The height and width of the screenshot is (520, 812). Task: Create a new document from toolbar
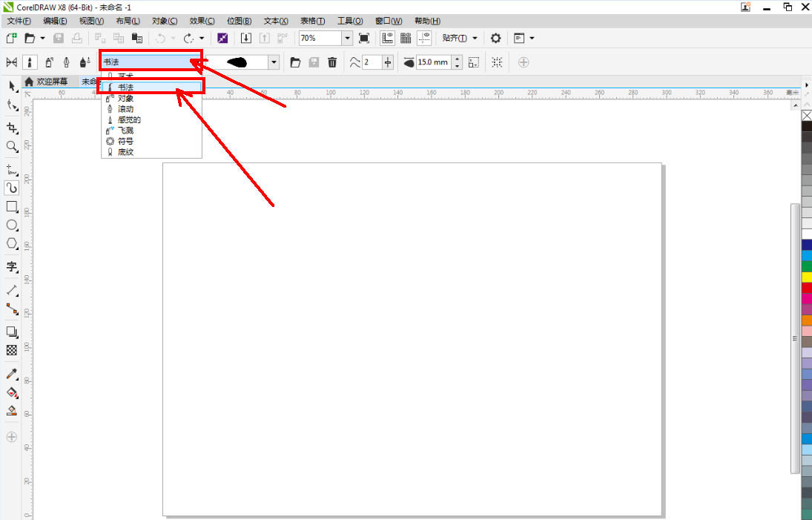[x=11, y=38]
